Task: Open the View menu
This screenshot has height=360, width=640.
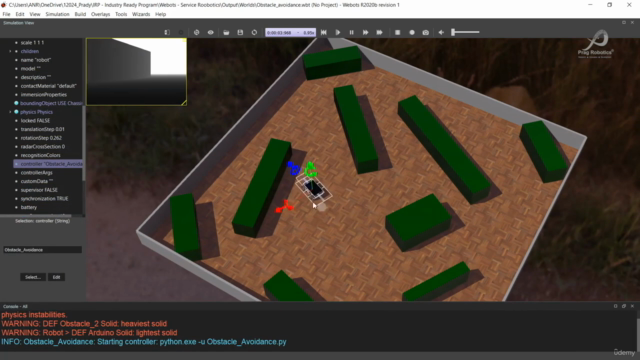Action: tap(35, 14)
